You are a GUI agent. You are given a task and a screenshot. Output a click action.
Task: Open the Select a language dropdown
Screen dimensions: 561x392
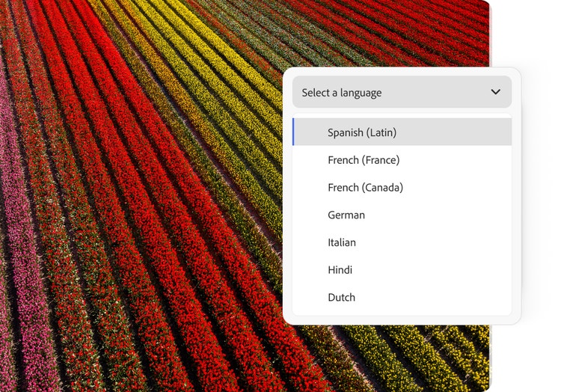(x=402, y=92)
